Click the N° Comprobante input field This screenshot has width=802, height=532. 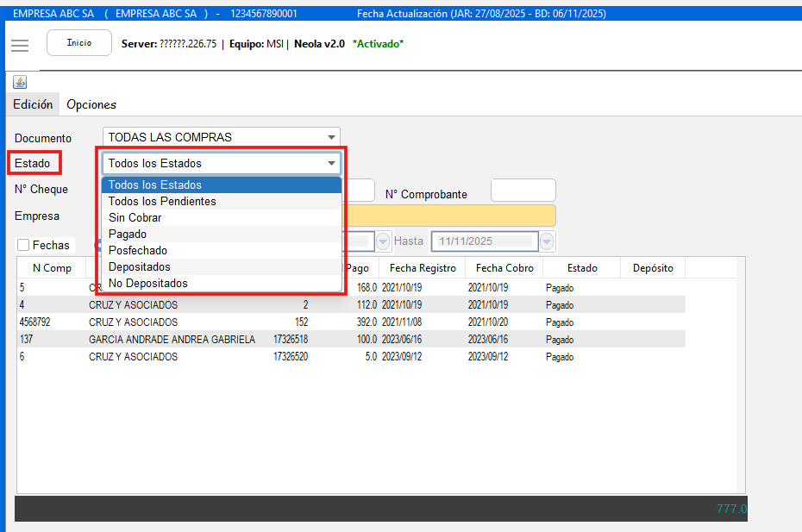[523, 191]
